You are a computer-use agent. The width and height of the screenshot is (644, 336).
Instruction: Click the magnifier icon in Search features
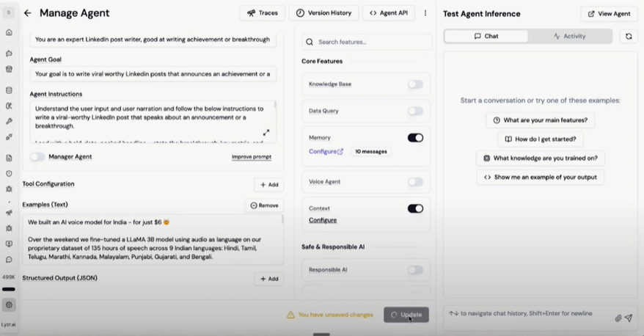(310, 42)
